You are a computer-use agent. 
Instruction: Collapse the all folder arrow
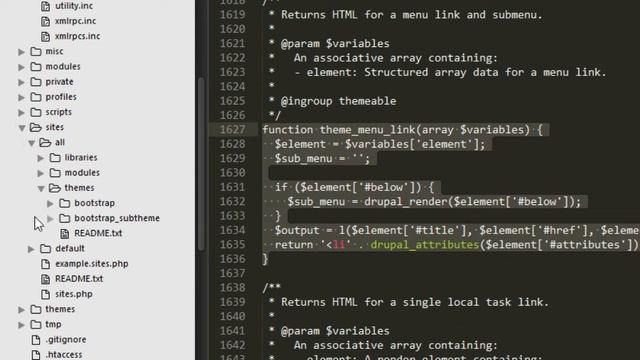31,143
